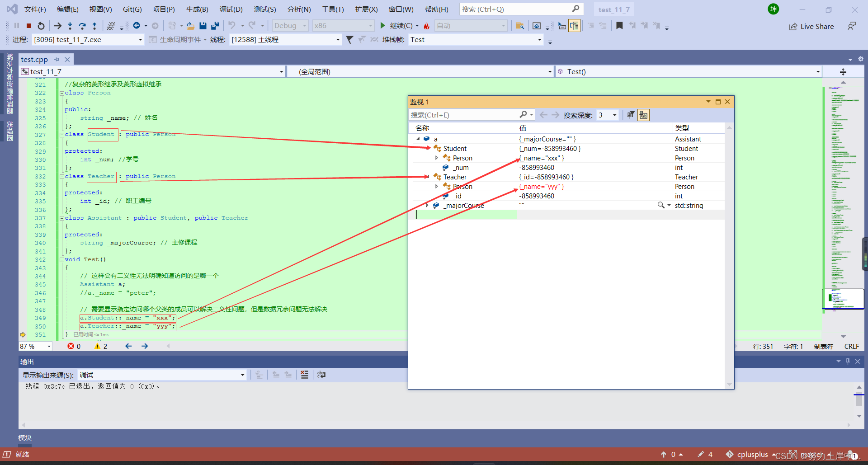
Task: Step Over the current statement
Action: [x=82, y=26]
